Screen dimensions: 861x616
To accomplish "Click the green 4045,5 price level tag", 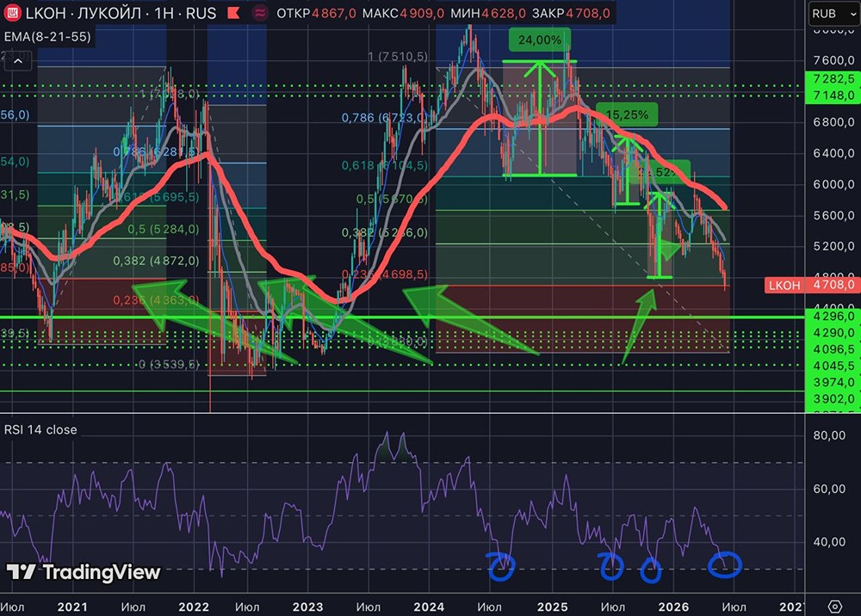I will click(x=833, y=366).
